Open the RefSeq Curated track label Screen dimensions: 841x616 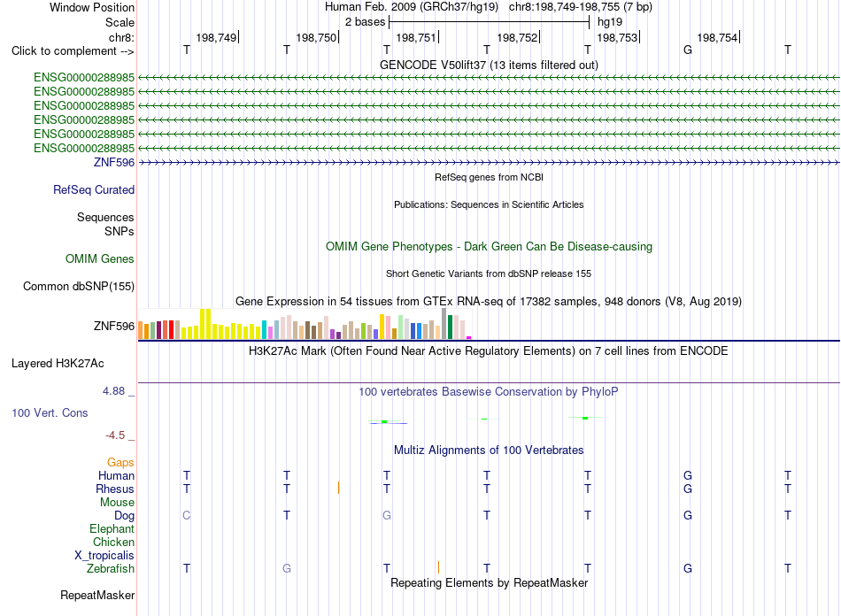tap(94, 189)
